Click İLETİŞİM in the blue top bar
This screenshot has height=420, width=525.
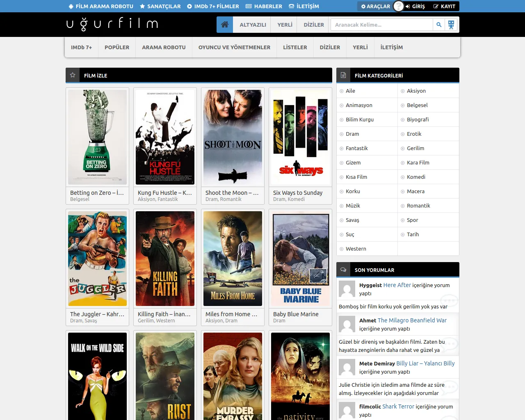pos(304,6)
